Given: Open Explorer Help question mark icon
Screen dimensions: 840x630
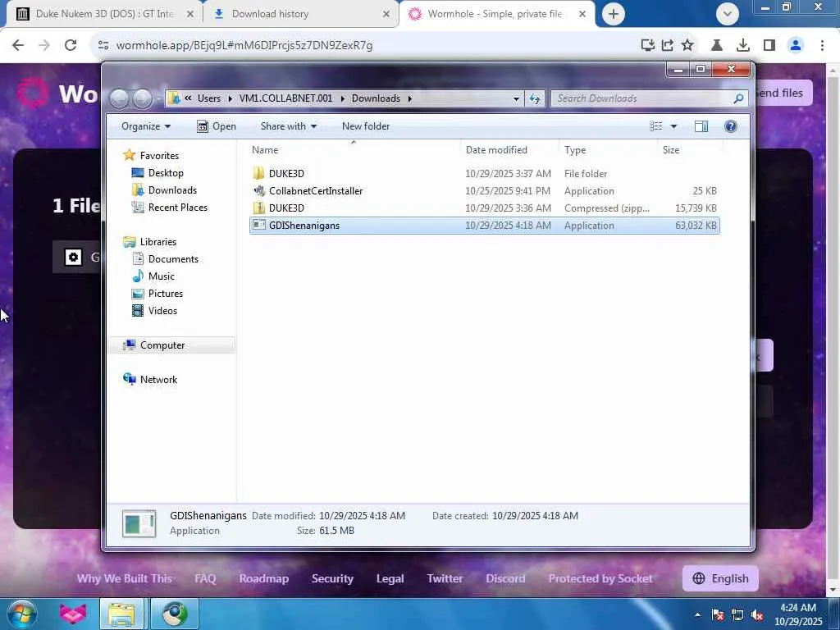Looking at the screenshot, I should tap(731, 126).
